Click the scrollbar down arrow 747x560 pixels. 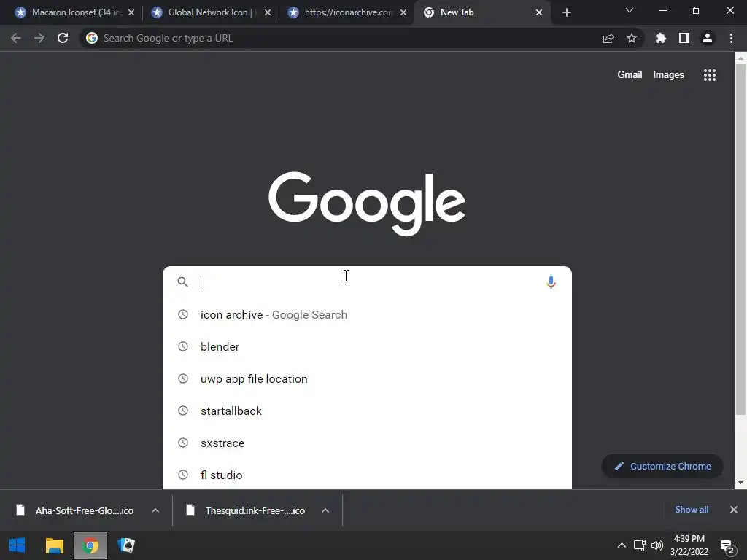coord(740,483)
